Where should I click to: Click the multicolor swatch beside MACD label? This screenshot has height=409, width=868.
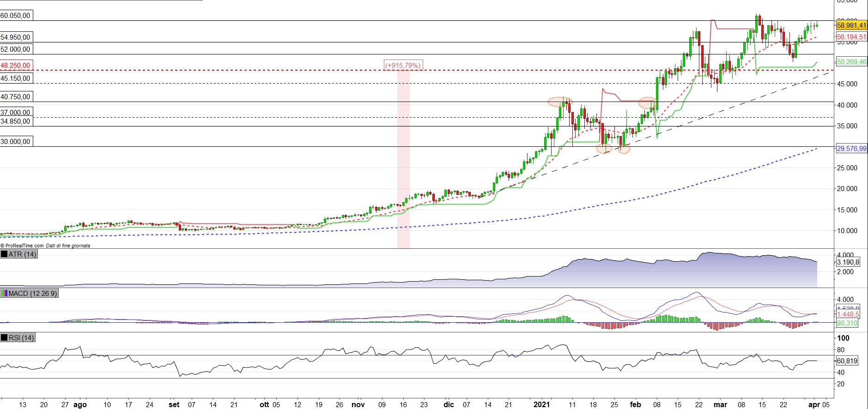pos(5,294)
